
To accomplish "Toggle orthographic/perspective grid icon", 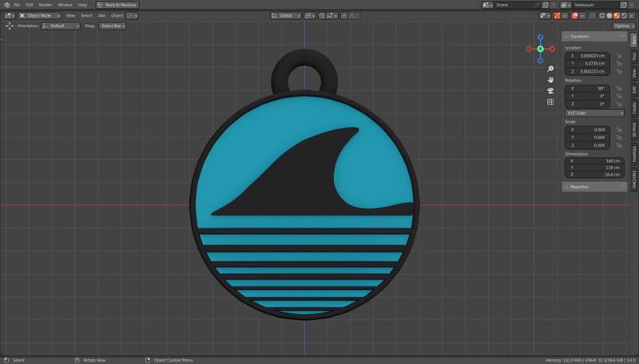I will tap(550, 102).
